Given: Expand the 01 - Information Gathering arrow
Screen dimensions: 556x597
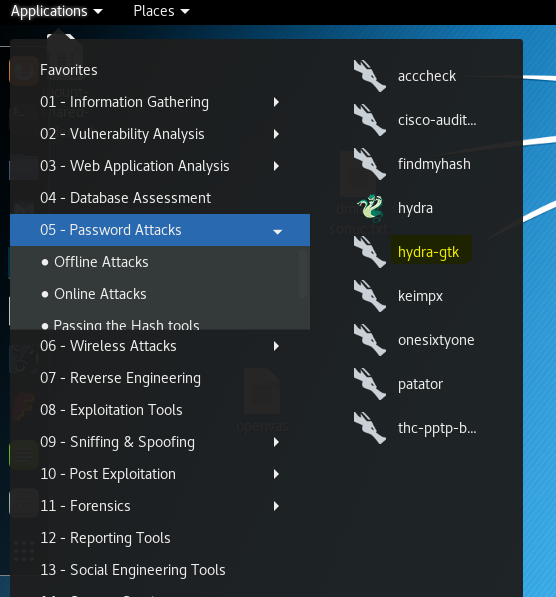Looking at the screenshot, I should click(x=276, y=102).
